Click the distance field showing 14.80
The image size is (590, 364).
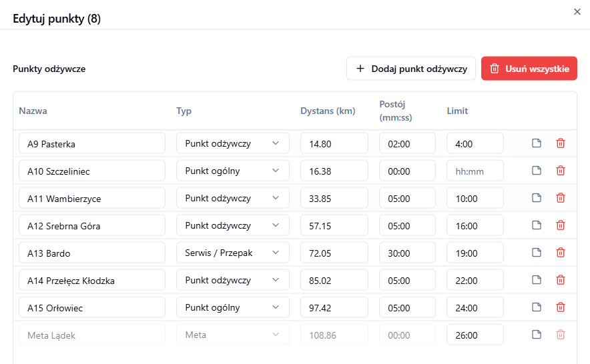334,143
